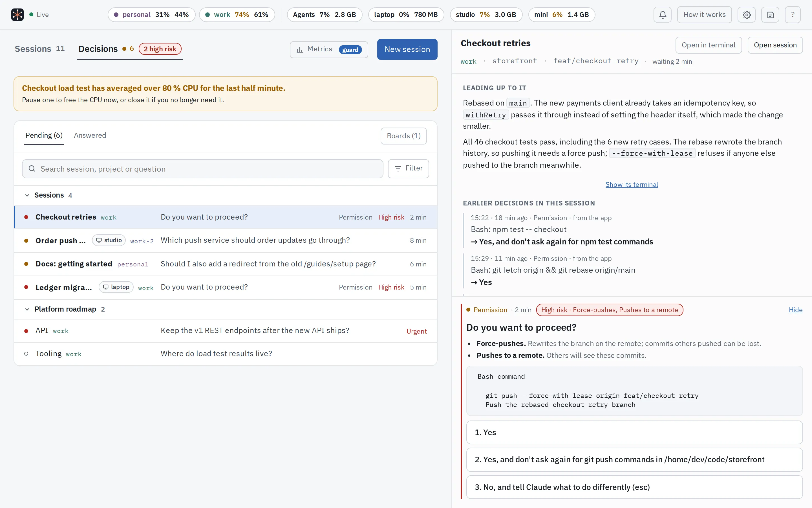The image size is (812, 508).
Task: Select the Tooling roadmap row
Action: (x=226, y=354)
